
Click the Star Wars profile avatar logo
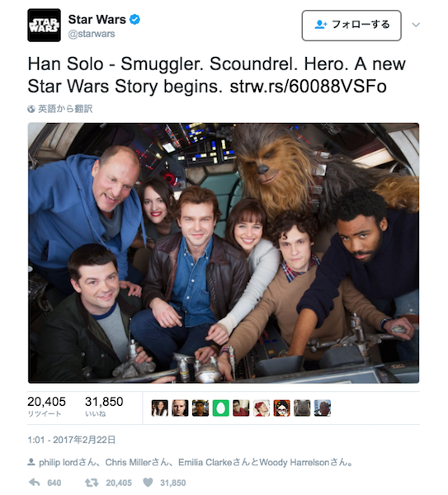[44, 26]
